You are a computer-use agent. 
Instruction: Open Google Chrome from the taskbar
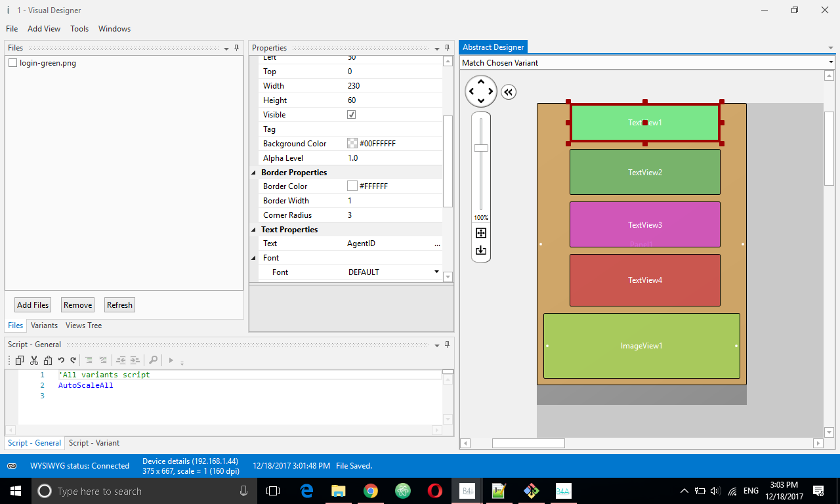pos(371,491)
